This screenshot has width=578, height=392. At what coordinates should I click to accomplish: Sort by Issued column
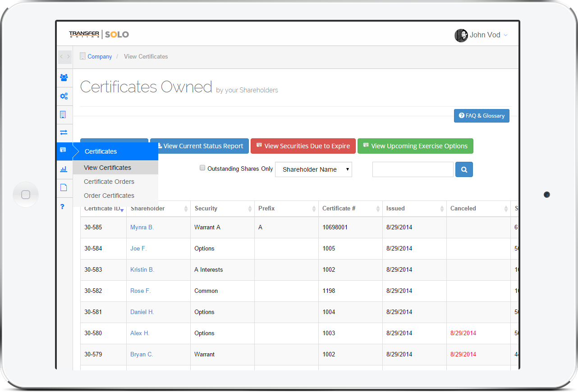pyautogui.click(x=414, y=209)
